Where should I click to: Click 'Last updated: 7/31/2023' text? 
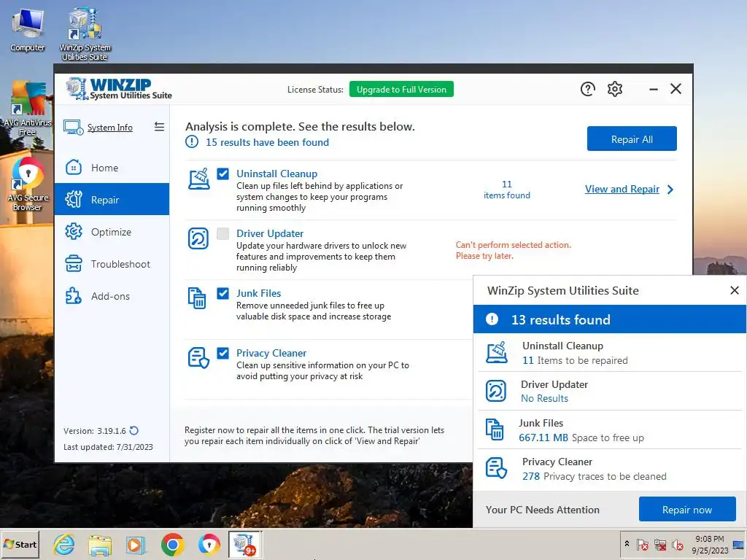(x=108, y=447)
